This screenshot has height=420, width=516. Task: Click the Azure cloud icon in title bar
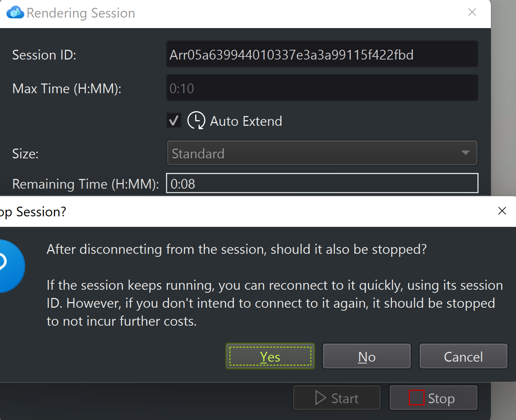15,12
